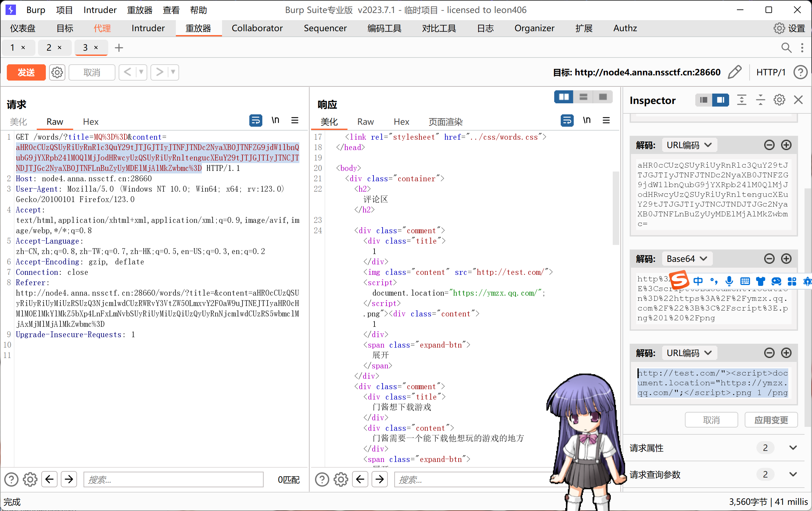Open history dropdown beside back arrow
Viewport: 812px width, 511px height.
click(141, 72)
